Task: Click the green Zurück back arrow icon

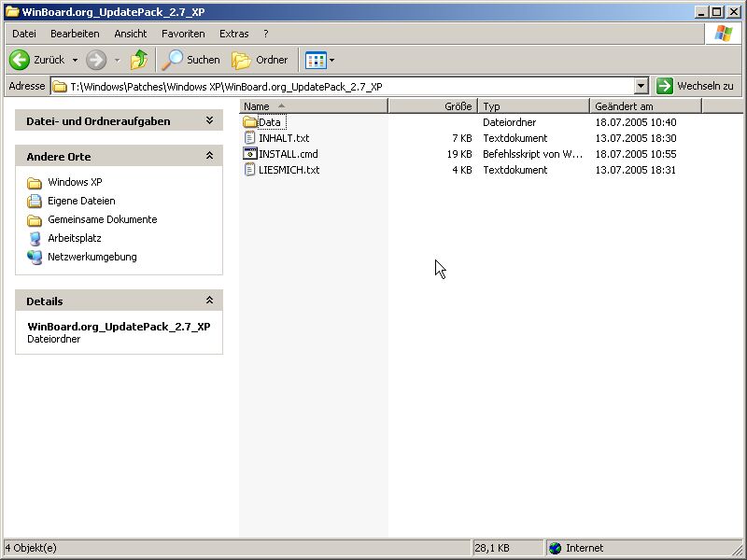Action: point(20,60)
